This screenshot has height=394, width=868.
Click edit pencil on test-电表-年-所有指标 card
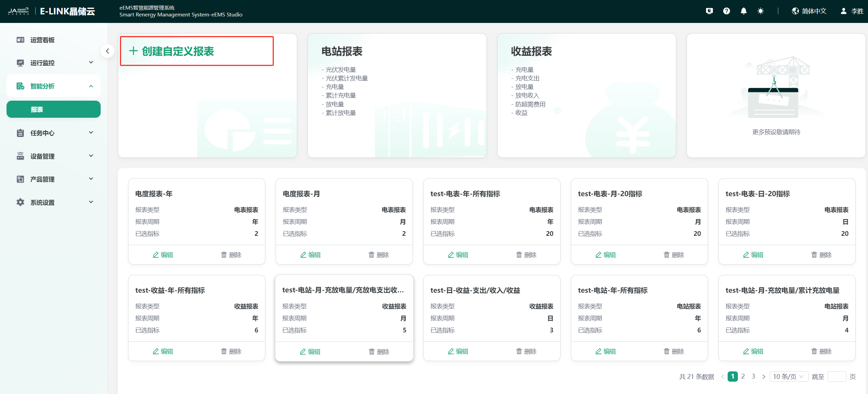pos(451,255)
